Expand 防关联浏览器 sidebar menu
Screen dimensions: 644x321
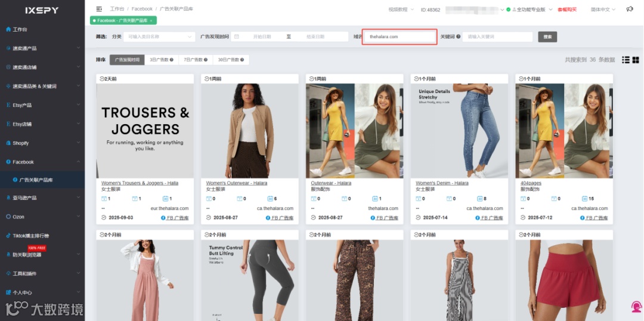(42, 255)
